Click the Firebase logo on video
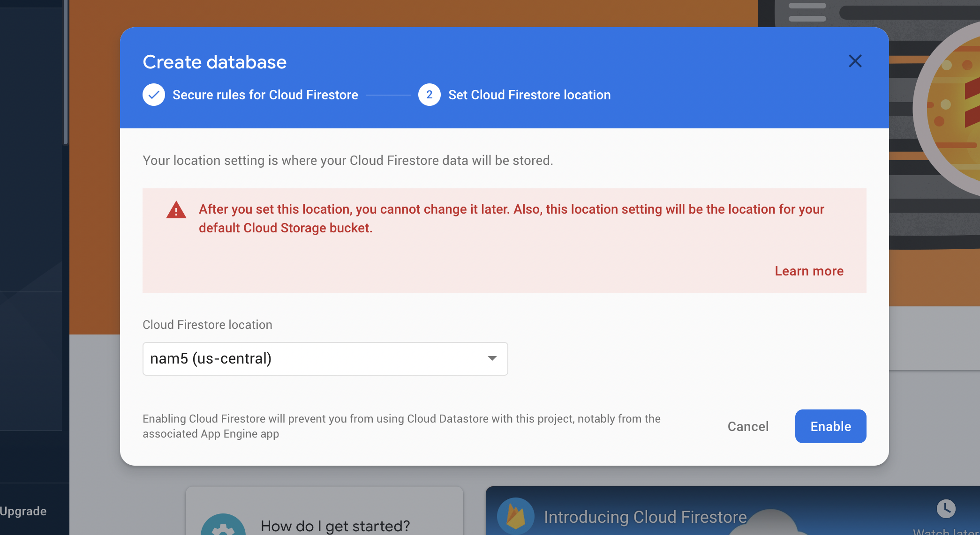Screen dimensions: 980x535 [x=516, y=516]
